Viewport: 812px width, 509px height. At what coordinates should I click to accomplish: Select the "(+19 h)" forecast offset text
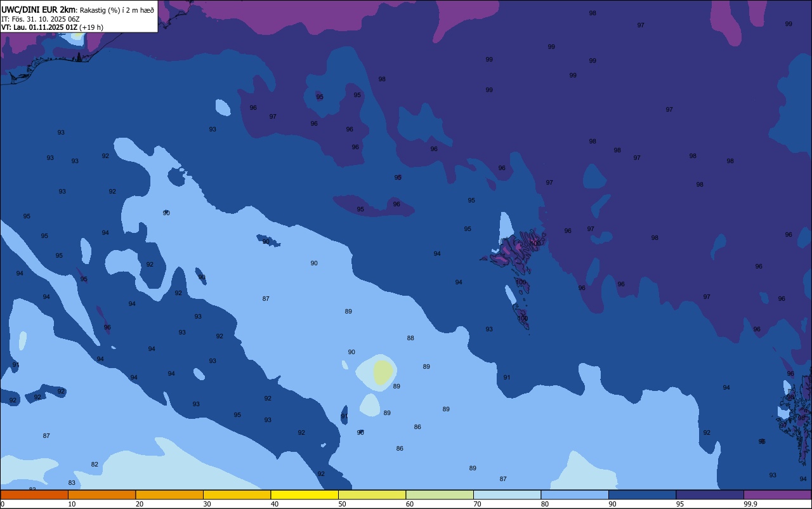coord(91,27)
